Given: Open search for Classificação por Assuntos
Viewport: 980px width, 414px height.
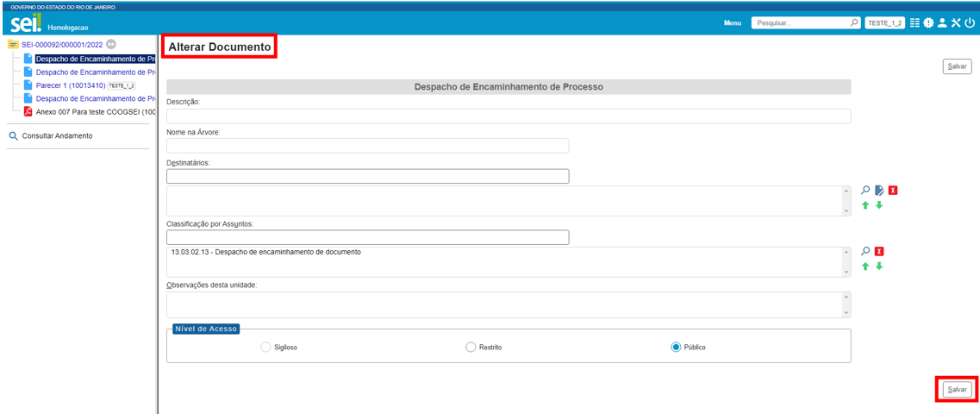Looking at the screenshot, I should pyautogui.click(x=865, y=251).
